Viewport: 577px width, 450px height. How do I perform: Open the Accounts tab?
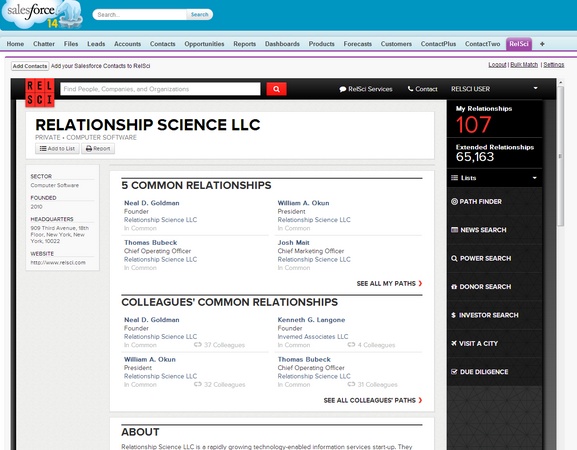[x=127, y=44]
